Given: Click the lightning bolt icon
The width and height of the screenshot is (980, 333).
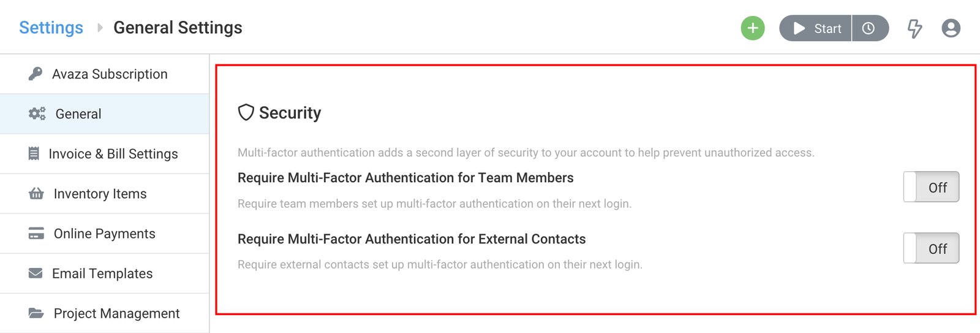Looking at the screenshot, I should pyautogui.click(x=914, y=28).
